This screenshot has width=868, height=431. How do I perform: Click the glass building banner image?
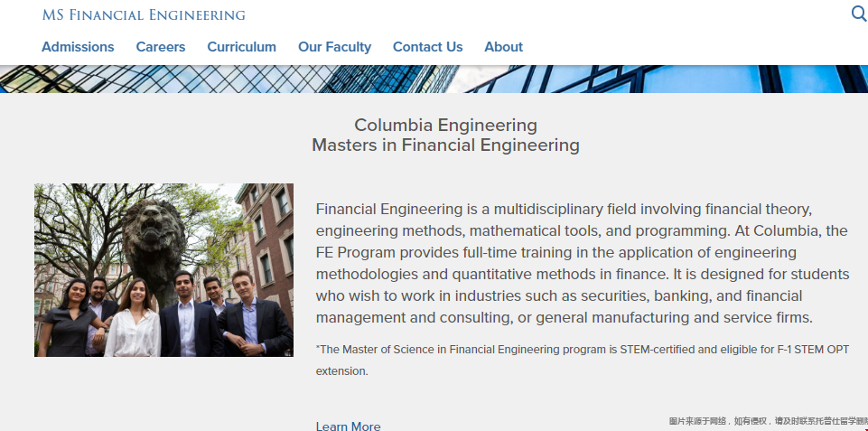434,79
